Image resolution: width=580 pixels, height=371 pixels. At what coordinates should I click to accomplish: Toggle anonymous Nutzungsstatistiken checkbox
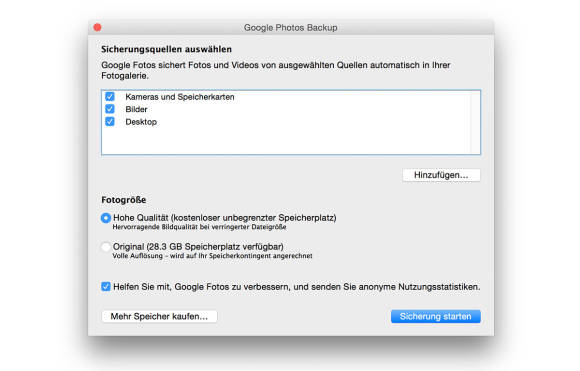click(106, 287)
